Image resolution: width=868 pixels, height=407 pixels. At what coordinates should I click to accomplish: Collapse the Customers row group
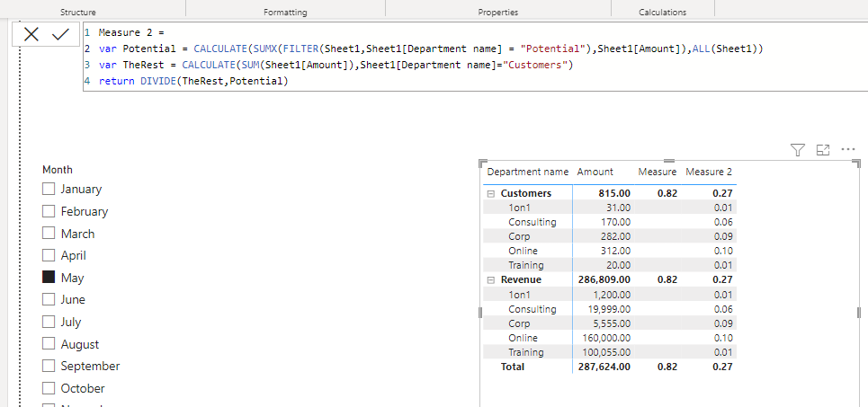490,193
